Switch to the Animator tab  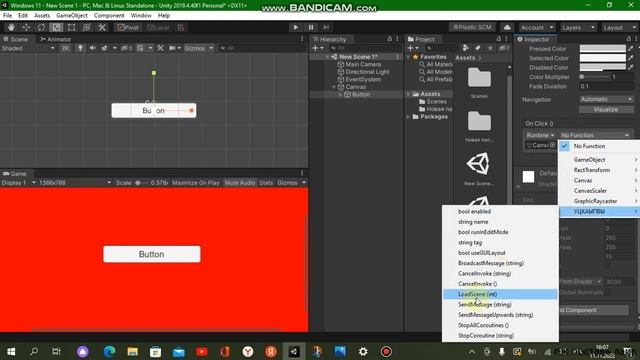[x=56, y=39]
